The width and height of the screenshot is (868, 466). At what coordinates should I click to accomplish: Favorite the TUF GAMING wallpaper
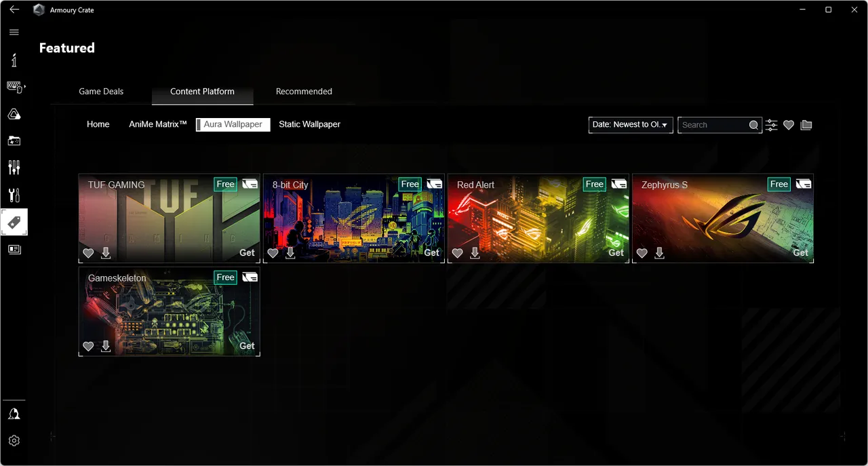click(88, 253)
